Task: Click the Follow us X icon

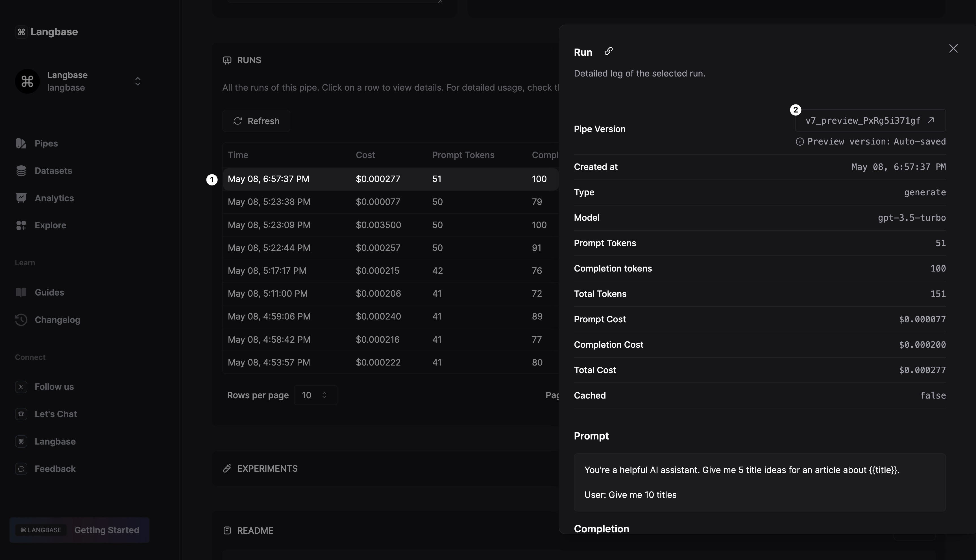Action: tap(21, 386)
